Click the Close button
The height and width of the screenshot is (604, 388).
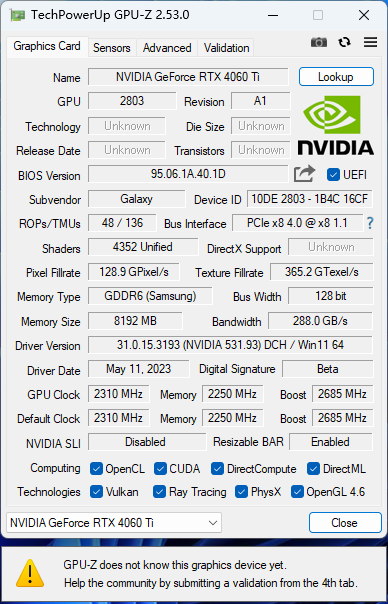(345, 523)
